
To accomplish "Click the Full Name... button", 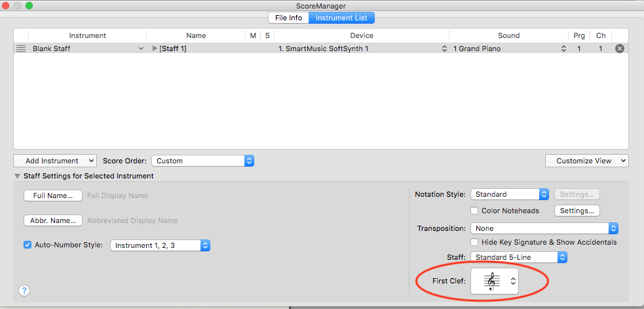I will click(x=52, y=196).
